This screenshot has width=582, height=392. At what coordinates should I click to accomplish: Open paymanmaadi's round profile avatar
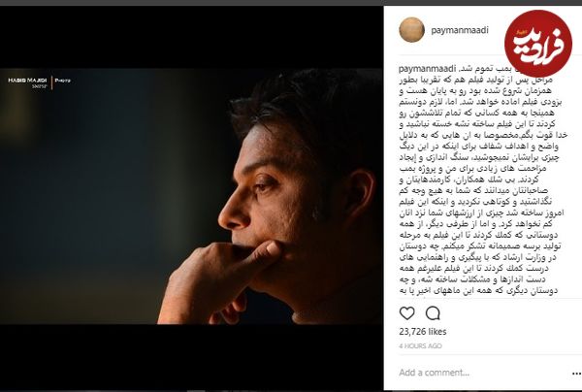(x=411, y=30)
